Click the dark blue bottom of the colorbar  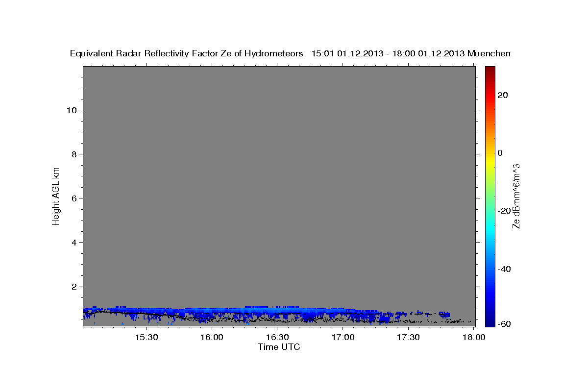point(490,322)
